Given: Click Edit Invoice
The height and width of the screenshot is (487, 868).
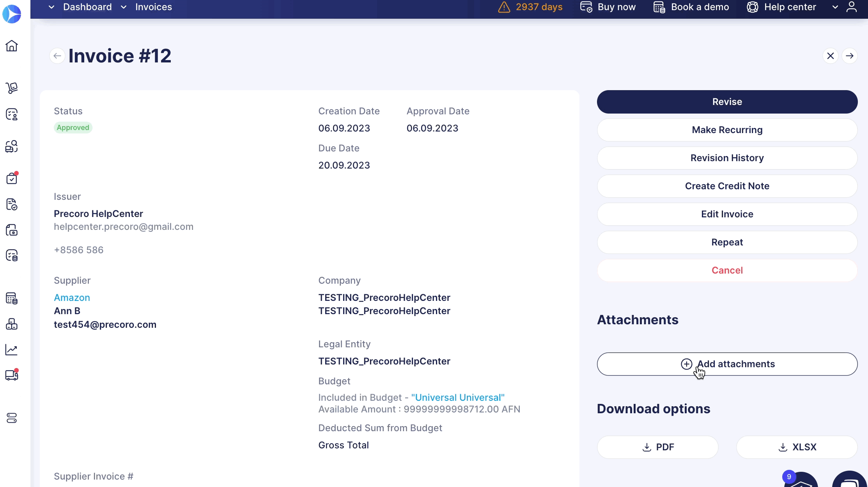Looking at the screenshot, I should [727, 214].
